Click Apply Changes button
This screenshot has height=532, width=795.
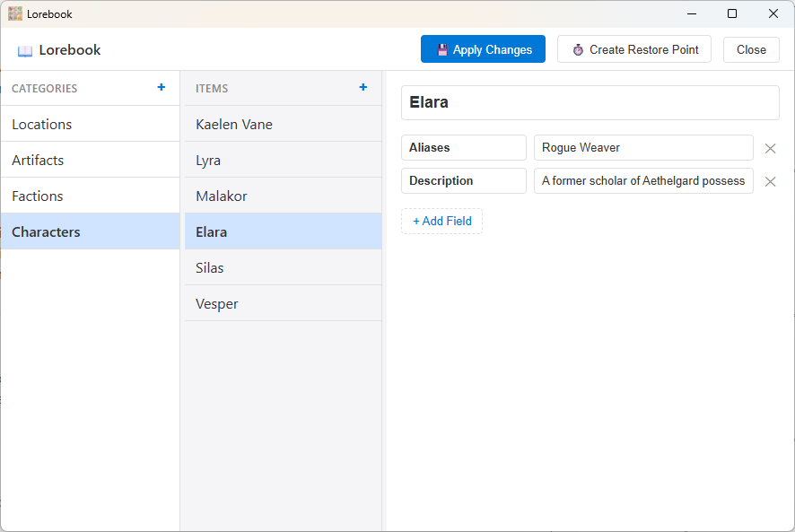tap(483, 49)
